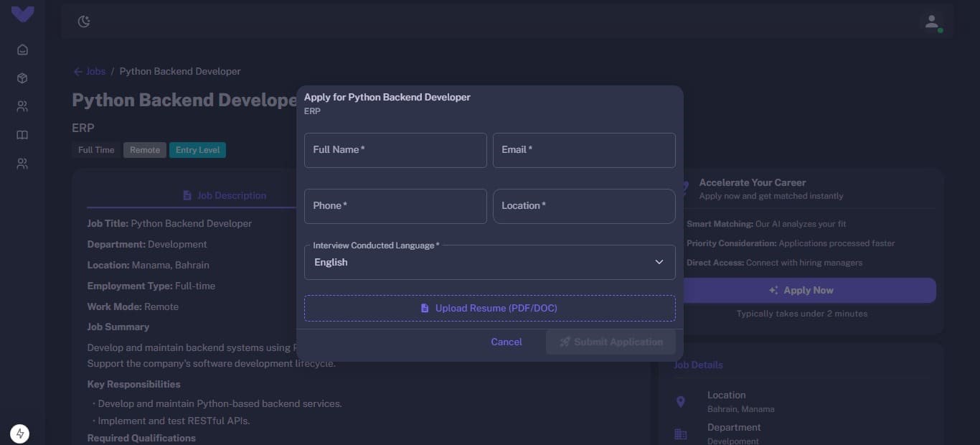
Task: Click the lightning bolt icon bottom left
Action: (x=20, y=434)
